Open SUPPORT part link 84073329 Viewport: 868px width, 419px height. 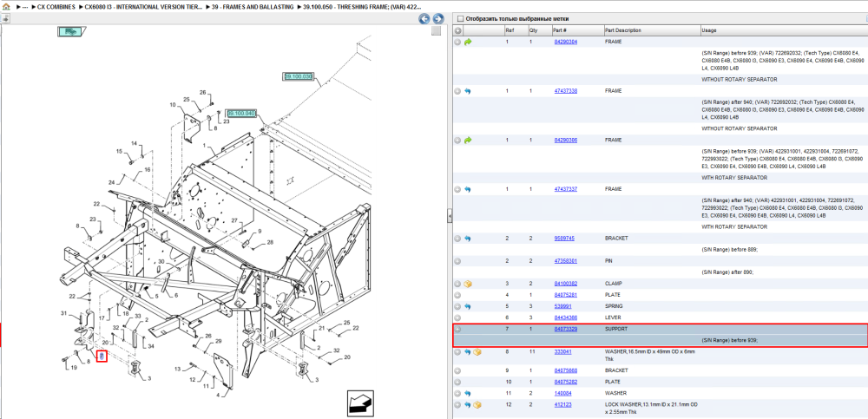coord(566,330)
